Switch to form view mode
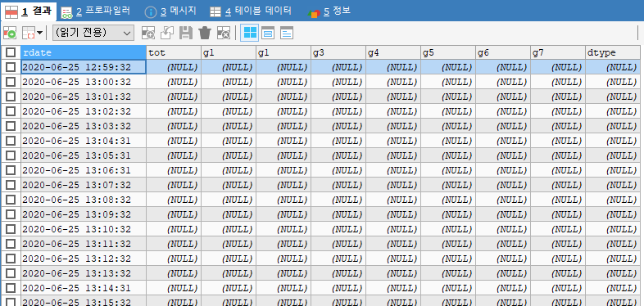644x306 pixels. [268, 33]
